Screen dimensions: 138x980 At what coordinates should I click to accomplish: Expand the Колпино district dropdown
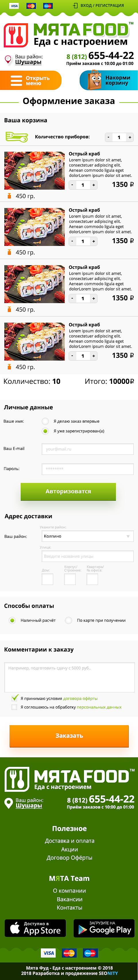(x=88, y=536)
